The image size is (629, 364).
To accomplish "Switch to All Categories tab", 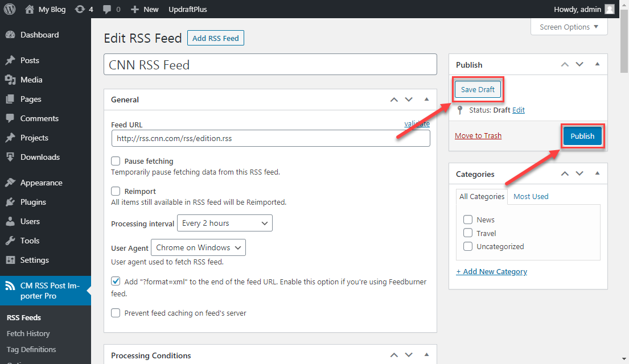I will (482, 196).
